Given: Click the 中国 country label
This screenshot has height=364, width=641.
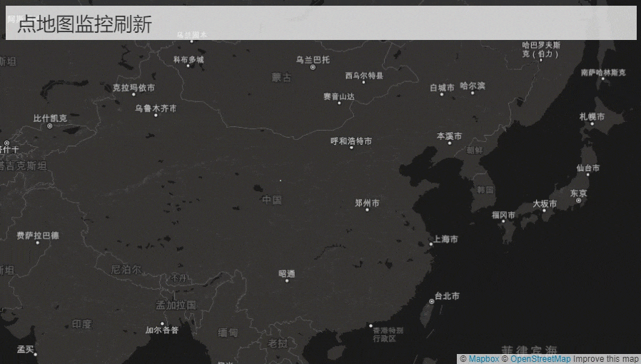Looking at the screenshot, I should tap(272, 200).
